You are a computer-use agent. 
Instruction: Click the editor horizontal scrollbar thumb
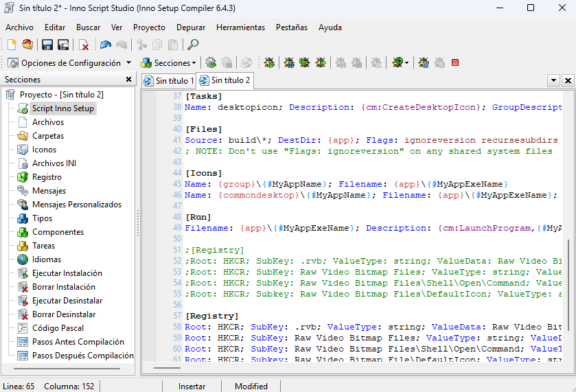[167, 368]
